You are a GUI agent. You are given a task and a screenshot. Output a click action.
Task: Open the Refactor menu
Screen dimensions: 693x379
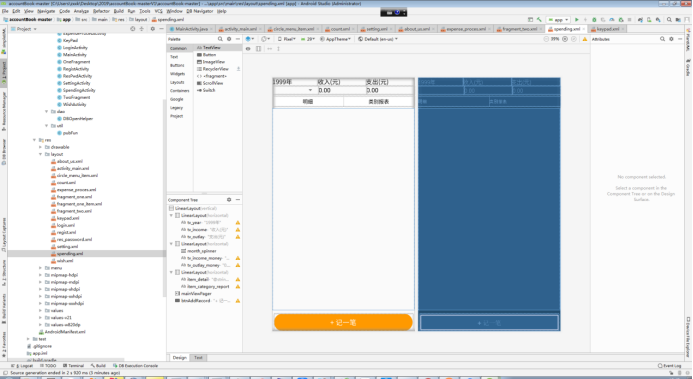[101, 11]
